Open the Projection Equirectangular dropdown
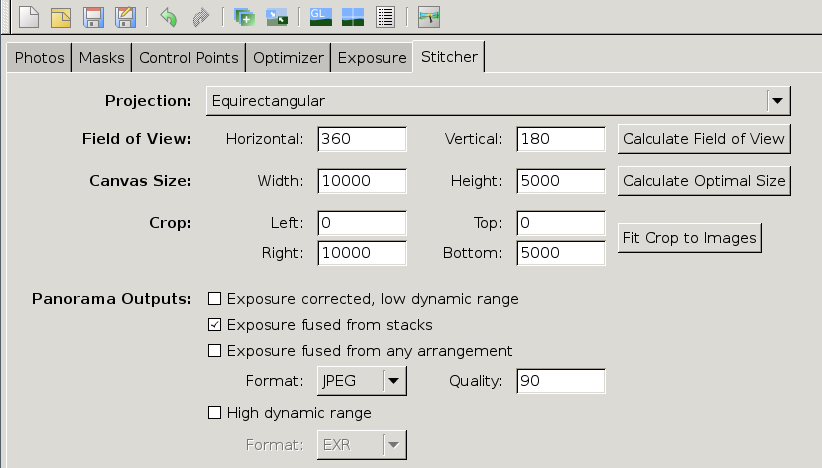Image resolution: width=822 pixels, height=468 pixels. pos(498,101)
